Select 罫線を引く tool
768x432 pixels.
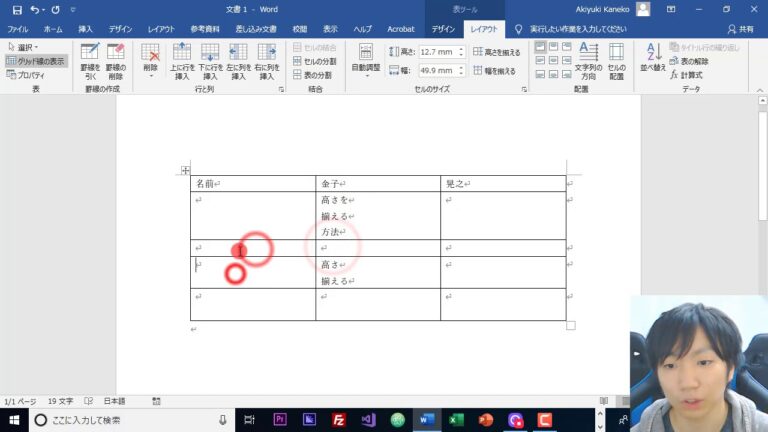[x=90, y=62]
